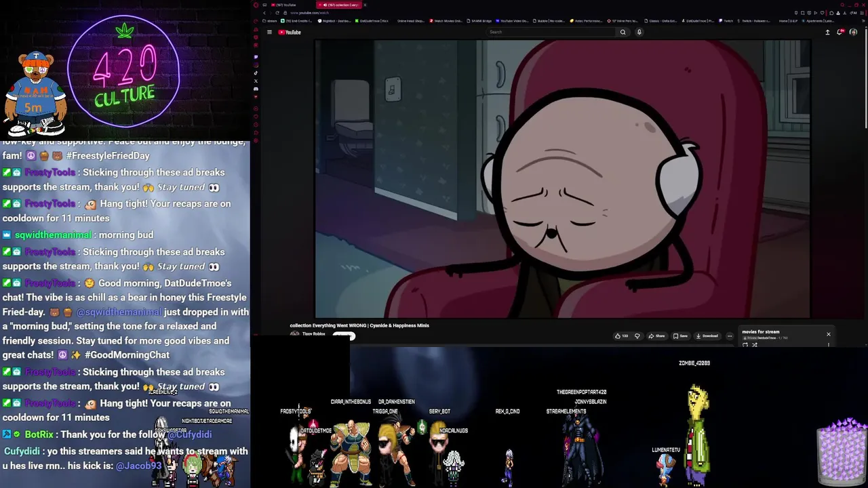This screenshot has width=868, height=488.
Task: Go back with browser back arrow
Action: pos(264,13)
